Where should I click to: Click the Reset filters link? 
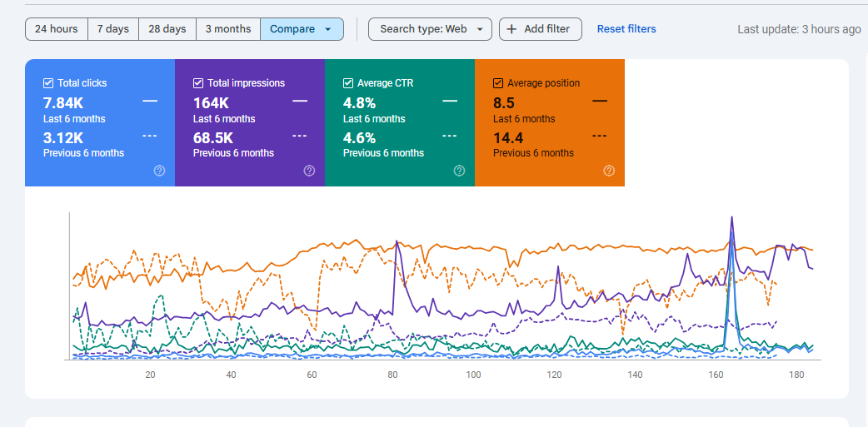point(626,29)
